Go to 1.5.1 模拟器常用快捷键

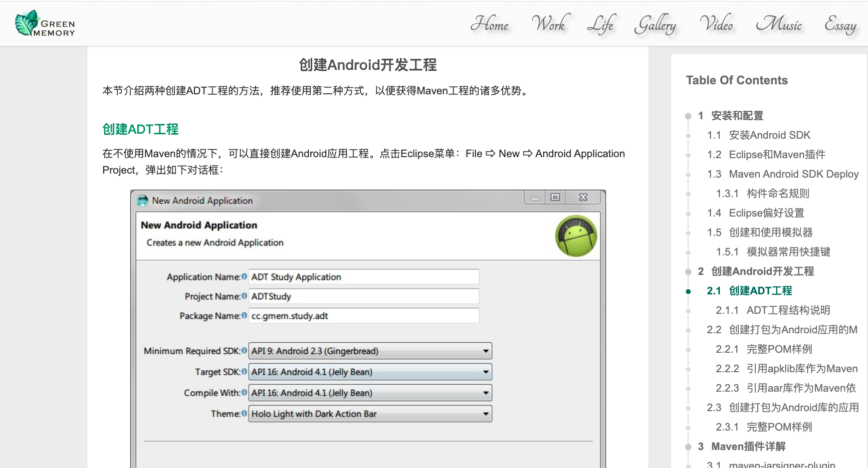click(x=773, y=252)
